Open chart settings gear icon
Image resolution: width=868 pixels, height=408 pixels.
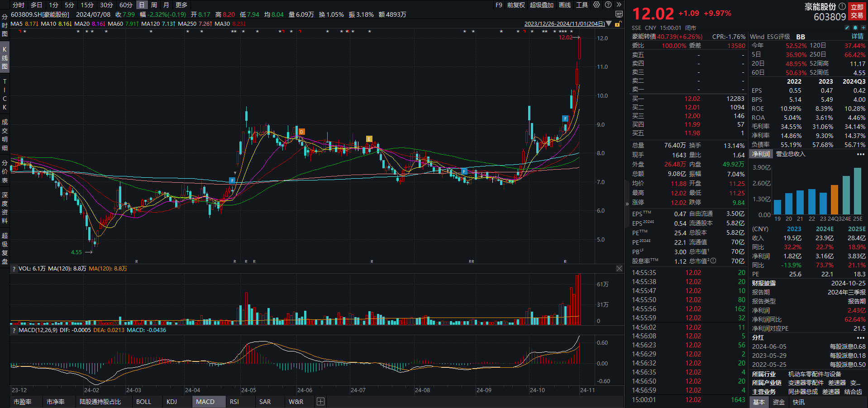point(596,5)
